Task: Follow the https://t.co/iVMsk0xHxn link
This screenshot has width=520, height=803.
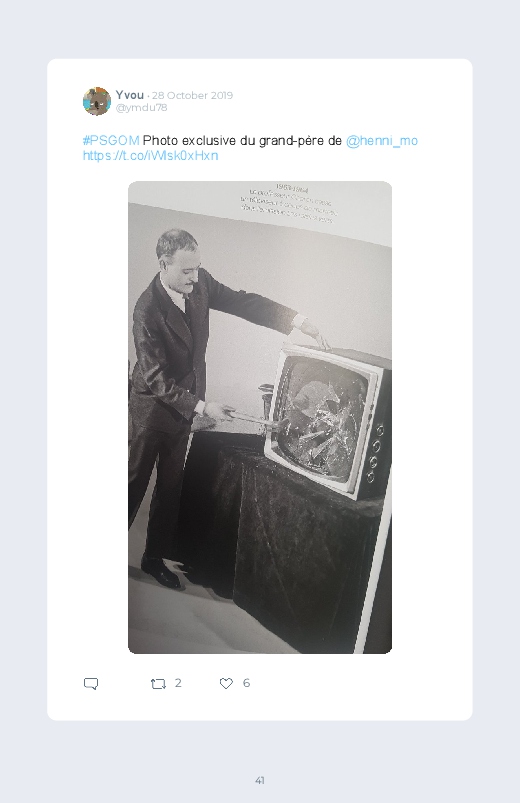Action: (151, 155)
